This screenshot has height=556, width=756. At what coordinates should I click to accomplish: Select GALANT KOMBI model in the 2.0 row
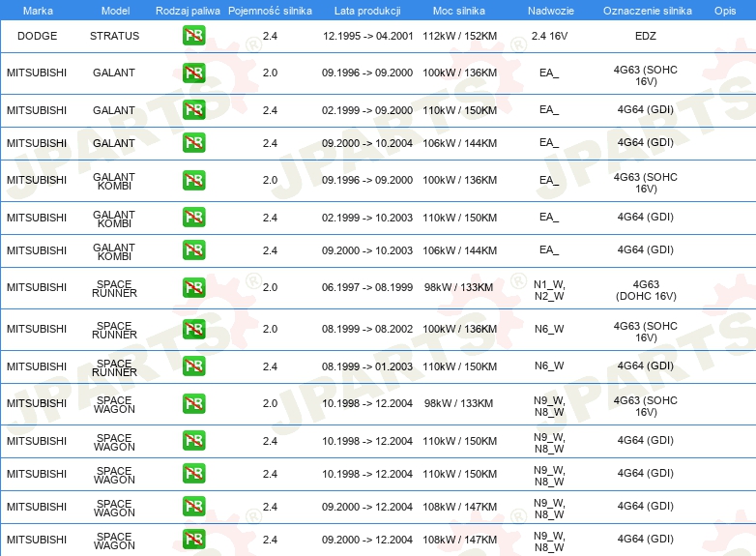coord(114,182)
